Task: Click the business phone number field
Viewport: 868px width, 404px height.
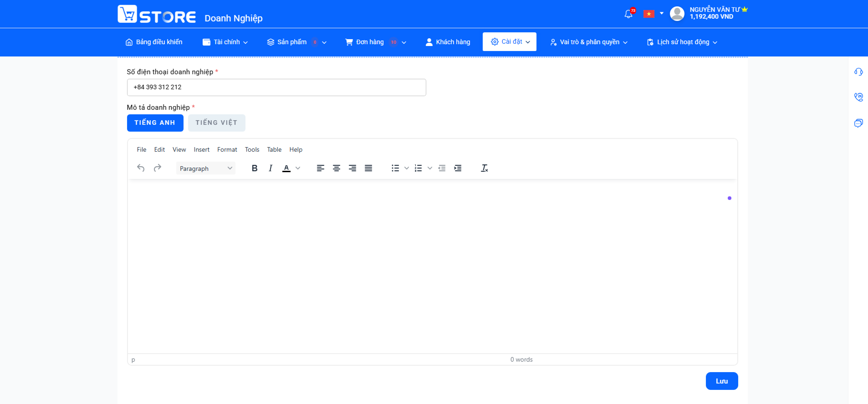Action: pyautogui.click(x=276, y=87)
